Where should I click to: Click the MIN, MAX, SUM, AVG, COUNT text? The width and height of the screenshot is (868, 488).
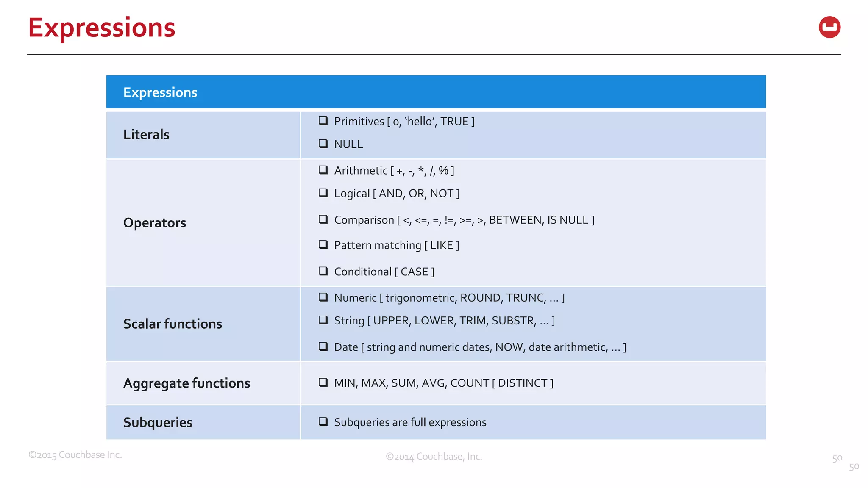pyautogui.click(x=444, y=383)
